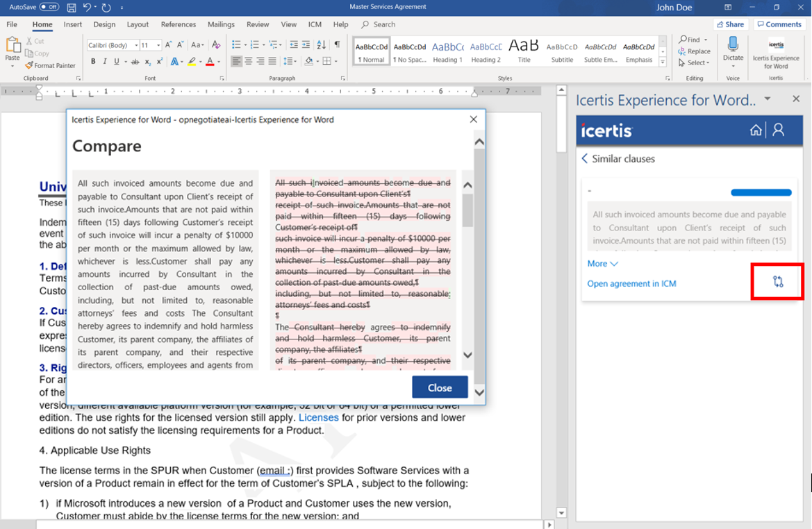Open the Insert ribbon tab
812x529 pixels.
tap(73, 24)
